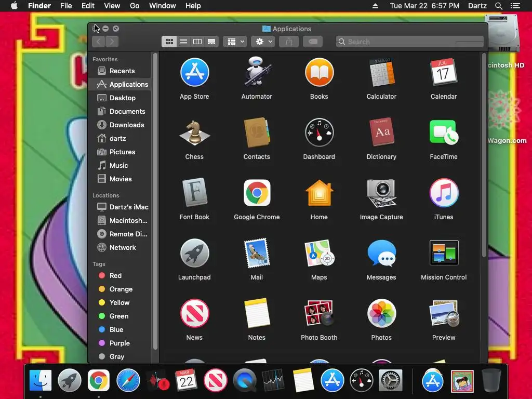
Task: Select the Font Book app icon
Action: click(194, 192)
